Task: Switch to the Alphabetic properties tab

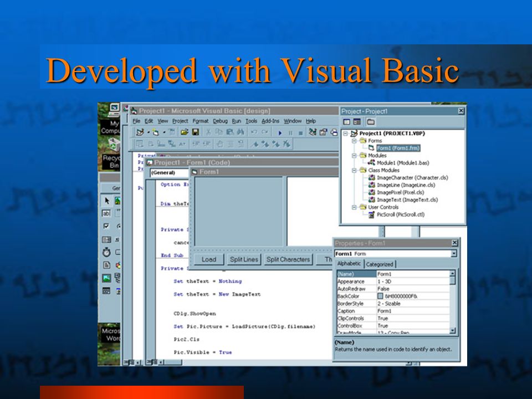Action: coord(349,264)
